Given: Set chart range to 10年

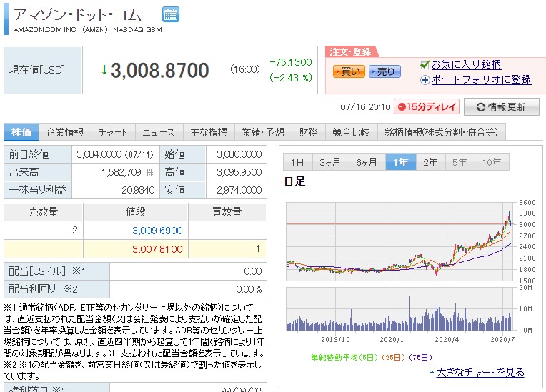Looking at the screenshot, I should pyautogui.click(x=492, y=162).
